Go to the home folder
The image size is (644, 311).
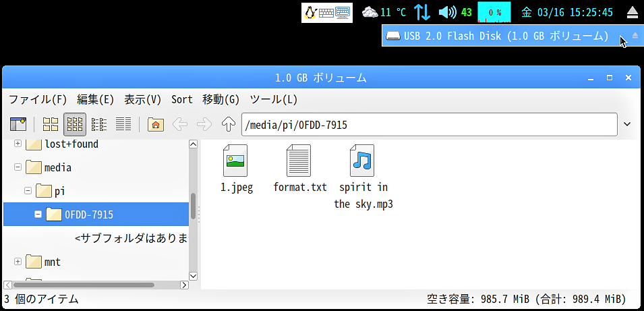[x=156, y=123]
